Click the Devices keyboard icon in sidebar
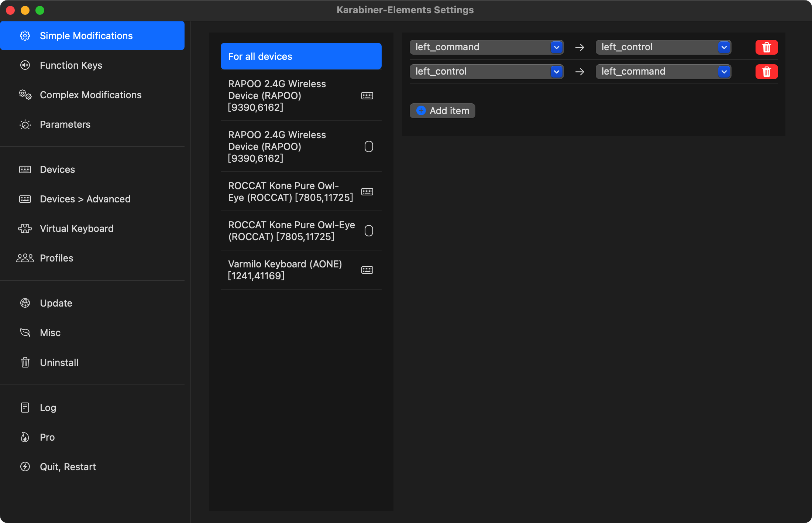Screen dimensions: 812x523 tap(25, 170)
